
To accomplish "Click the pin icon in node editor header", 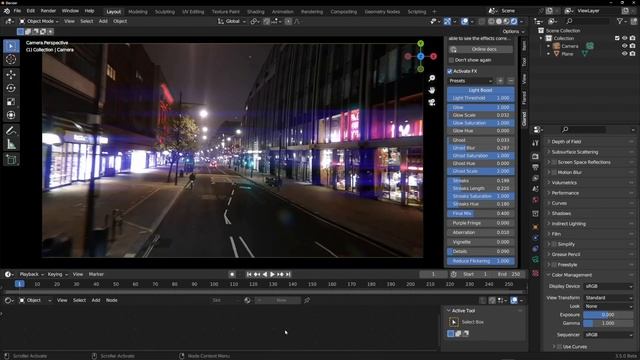I will 307,300.
